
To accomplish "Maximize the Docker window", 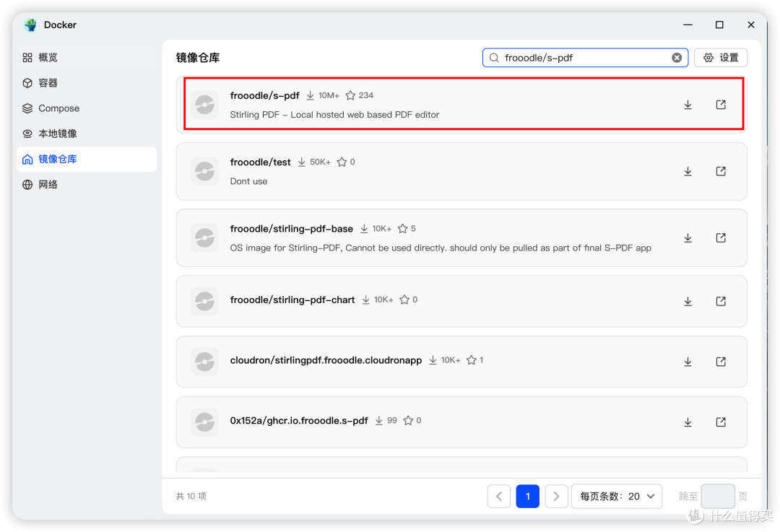I will 719,25.
